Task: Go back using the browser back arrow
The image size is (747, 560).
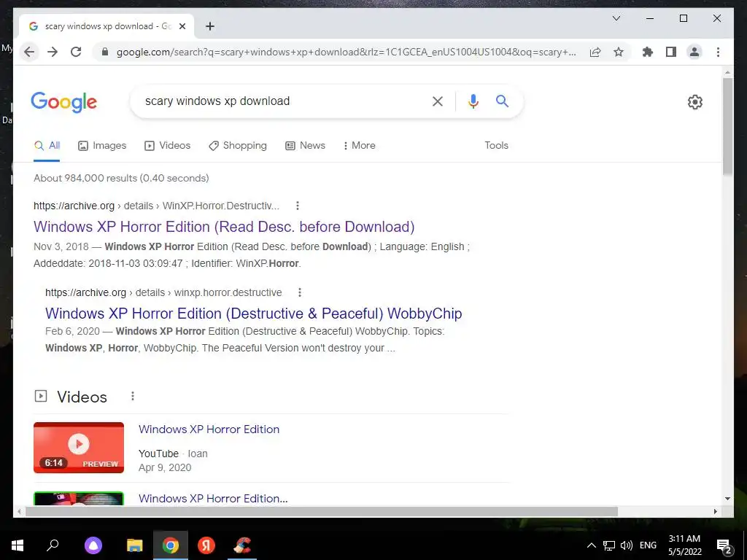Action: 29,52
